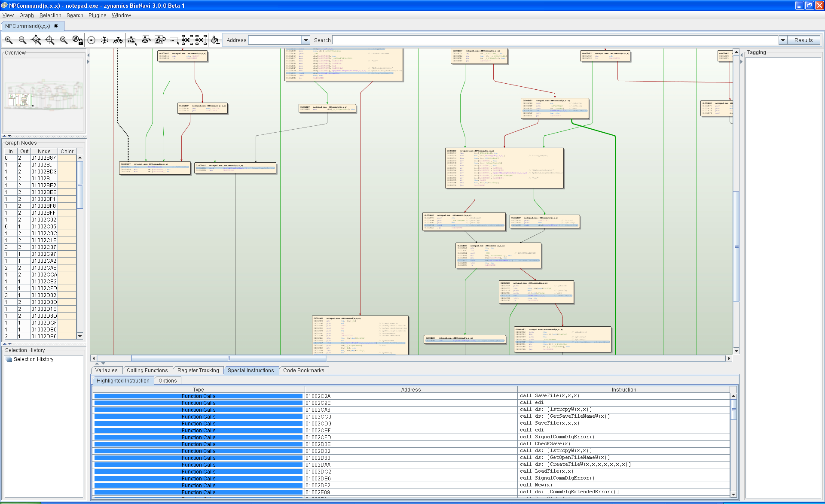Collapse the Overview panel arrow
The image size is (825, 504).
(4, 136)
